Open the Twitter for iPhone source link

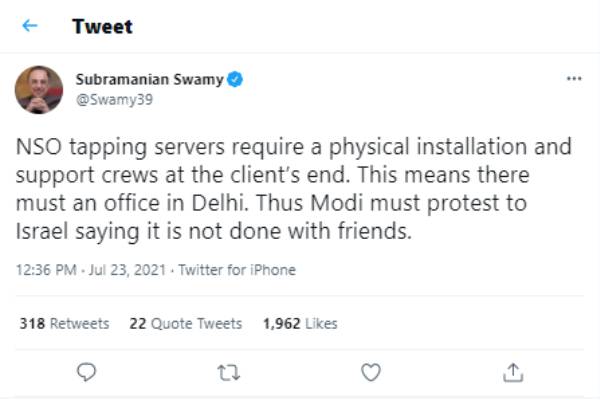[236, 270]
